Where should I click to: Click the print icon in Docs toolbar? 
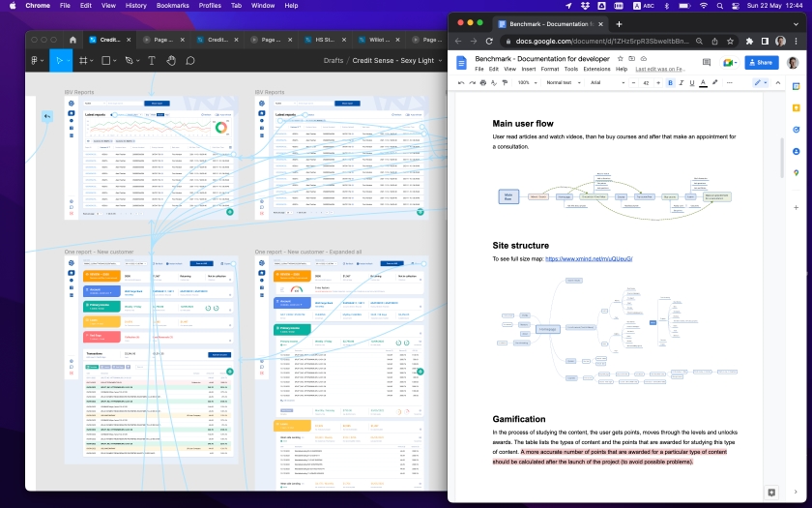[483, 83]
